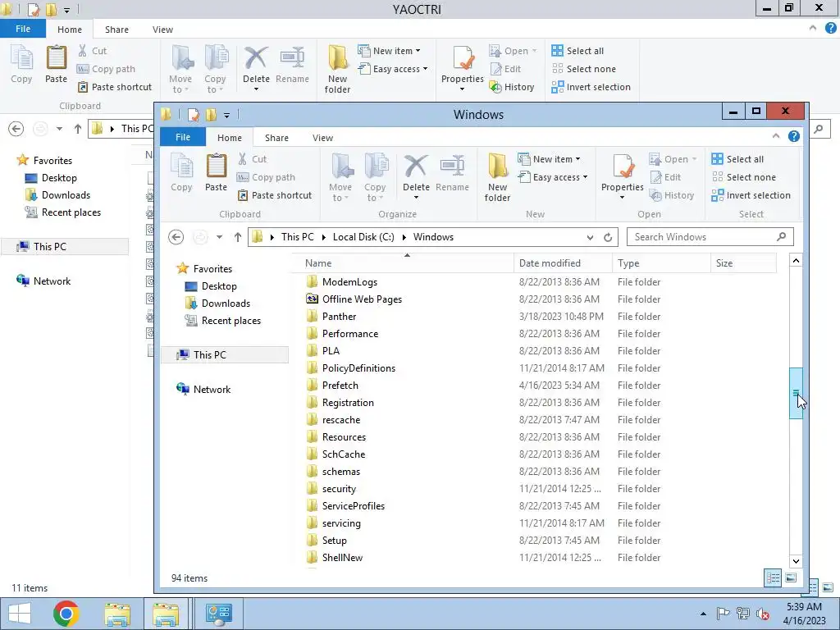Select Network in Windows window sidebar
Image resolution: width=840 pixels, height=630 pixels.
[x=212, y=390]
